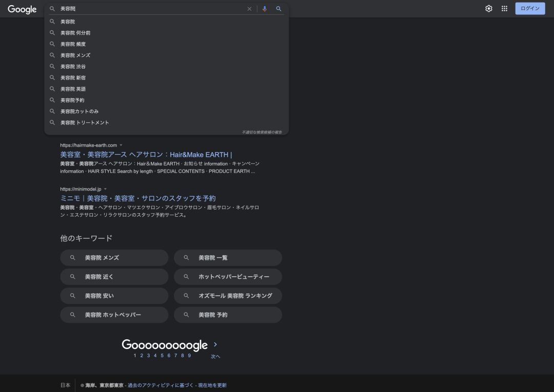
Task: Click related keyword 美容院 一覧 chip
Action: (x=228, y=258)
